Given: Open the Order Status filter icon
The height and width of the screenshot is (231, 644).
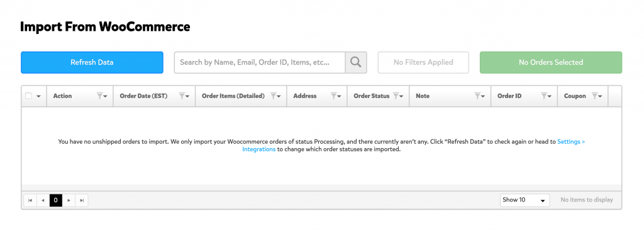Looking at the screenshot, I should (x=397, y=96).
